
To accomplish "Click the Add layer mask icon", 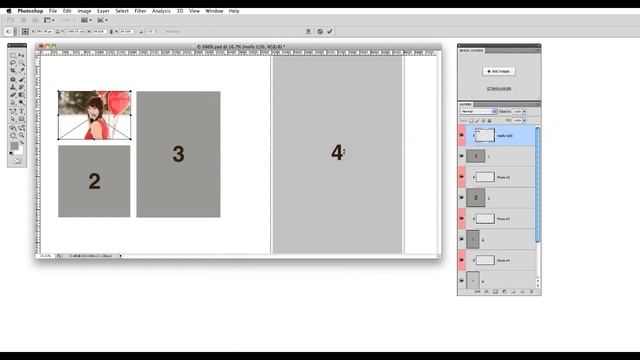I will 496,292.
